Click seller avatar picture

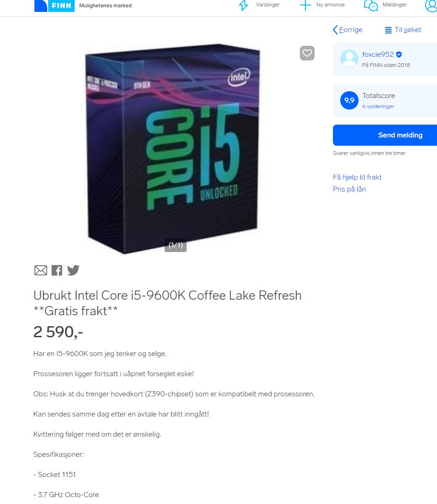[x=349, y=59]
